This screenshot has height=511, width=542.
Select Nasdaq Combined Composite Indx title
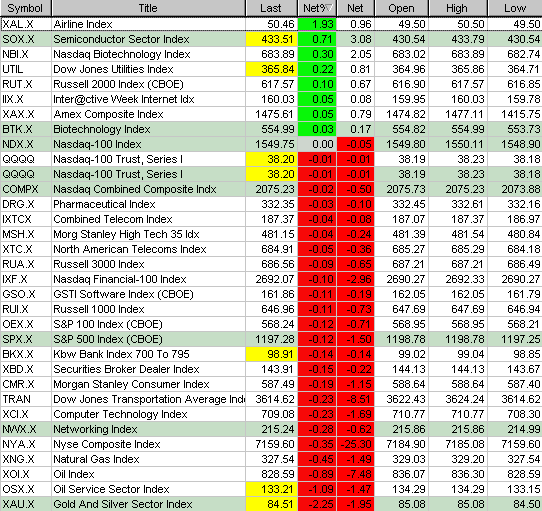coord(135,189)
